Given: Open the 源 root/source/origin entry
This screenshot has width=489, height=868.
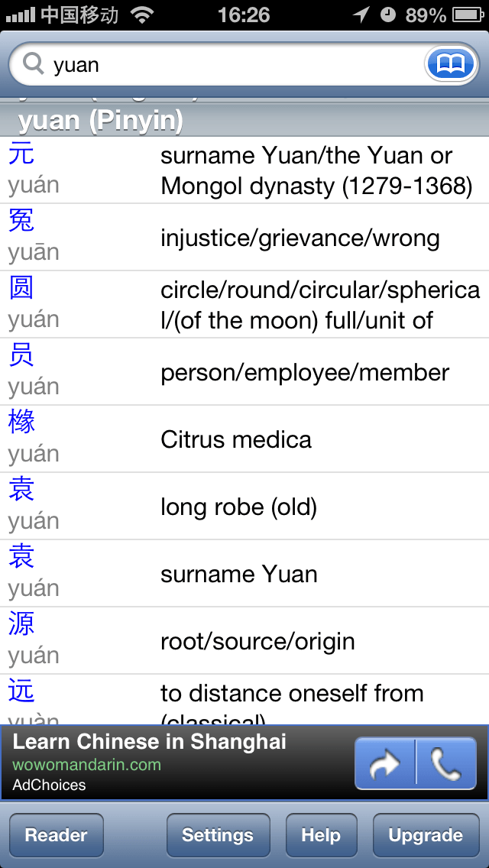Looking at the screenshot, I should pos(244,641).
